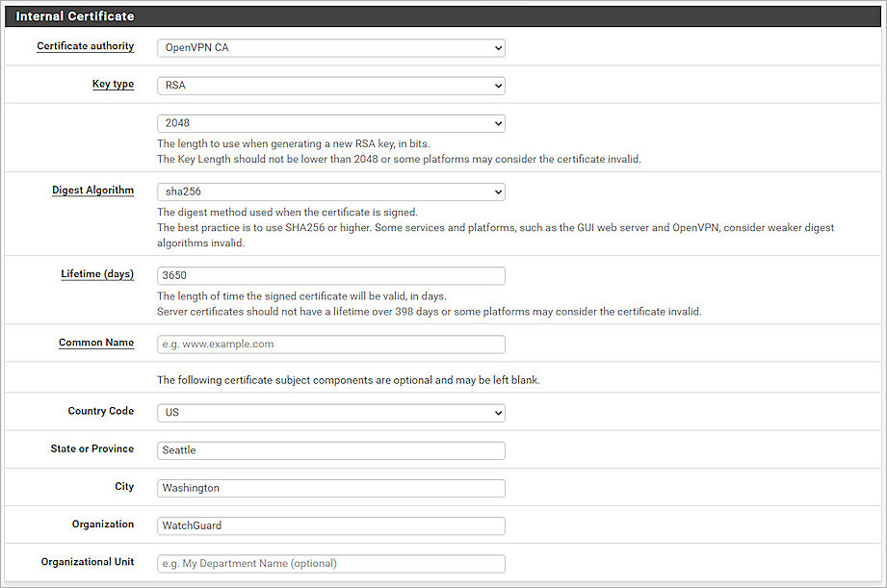Select the Organization field showing WatchGuard

click(x=330, y=525)
